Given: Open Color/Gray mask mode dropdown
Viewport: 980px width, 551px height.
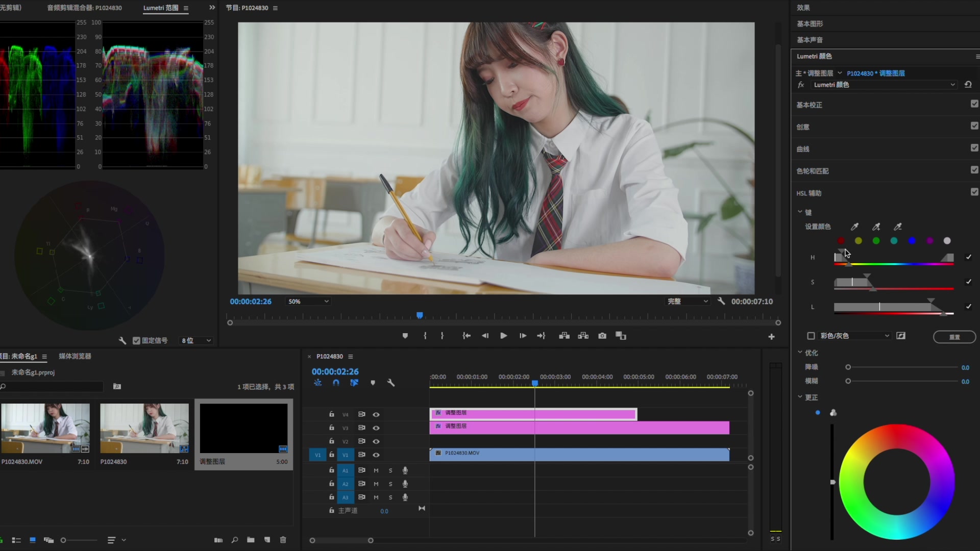Looking at the screenshot, I should (x=855, y=336).
